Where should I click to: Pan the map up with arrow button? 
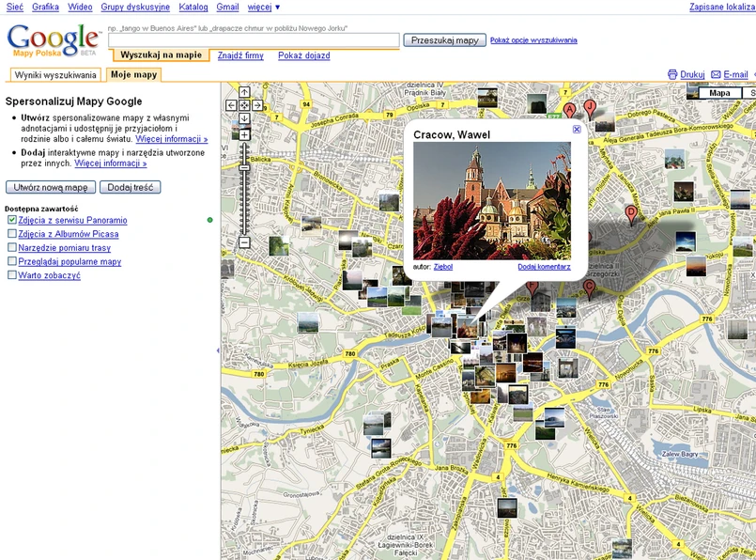coord(244,92)
